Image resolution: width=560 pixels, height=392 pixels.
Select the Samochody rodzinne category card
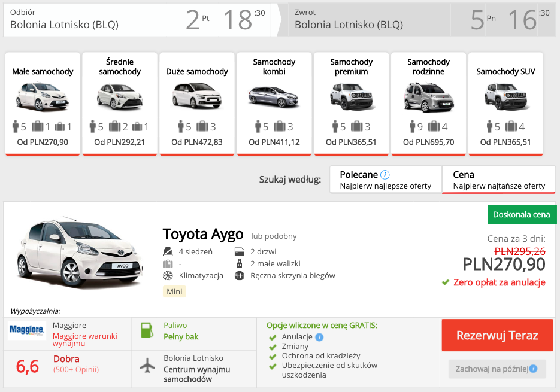(x=428, y=104)
